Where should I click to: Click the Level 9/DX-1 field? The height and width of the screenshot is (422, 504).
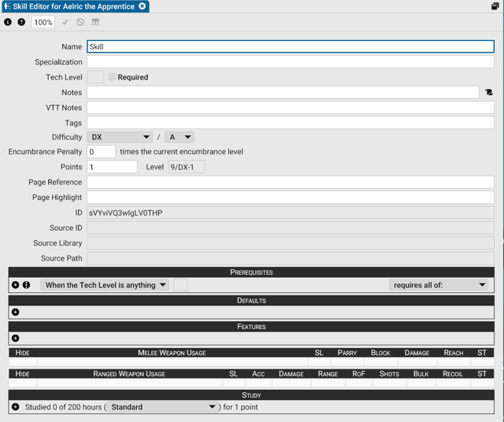click(187, 167)
